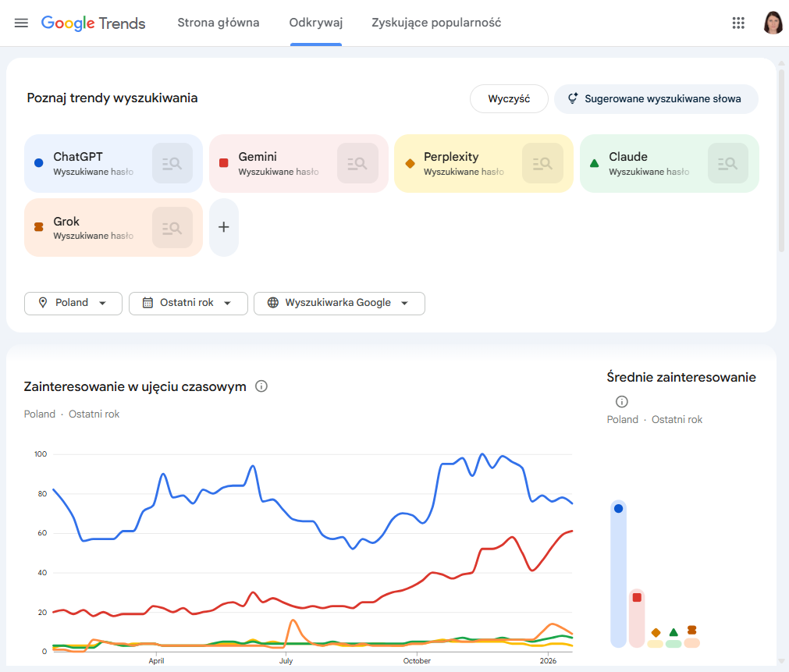Show info for Zainteresowanie w ujęciu czasowym

pyautogui.click(x=261, y=386)
